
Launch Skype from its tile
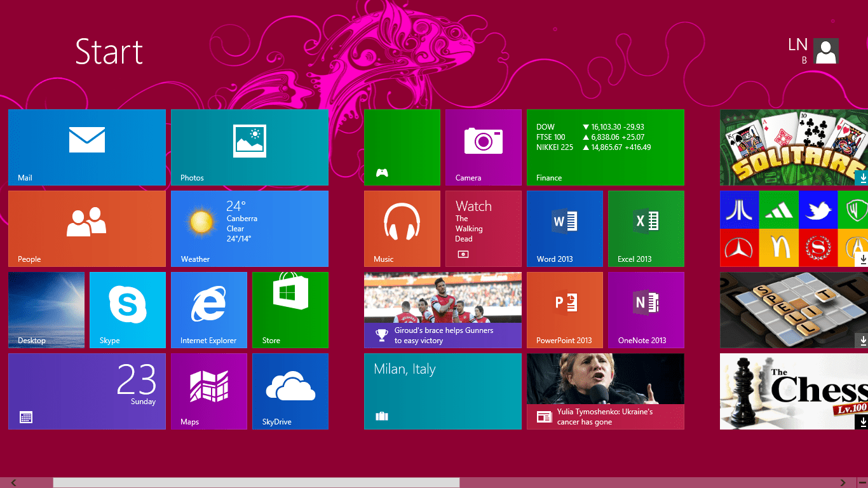point(128,310)
